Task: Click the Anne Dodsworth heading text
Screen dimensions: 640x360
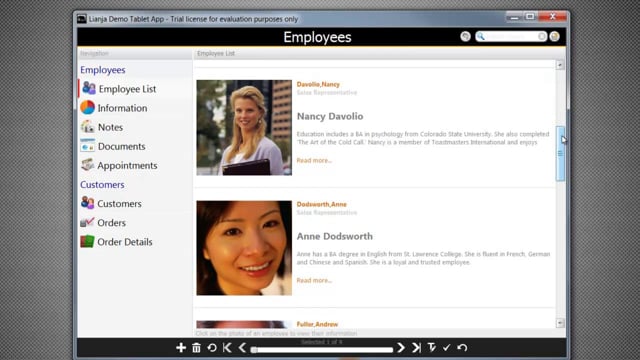Action: click(335, 236)
